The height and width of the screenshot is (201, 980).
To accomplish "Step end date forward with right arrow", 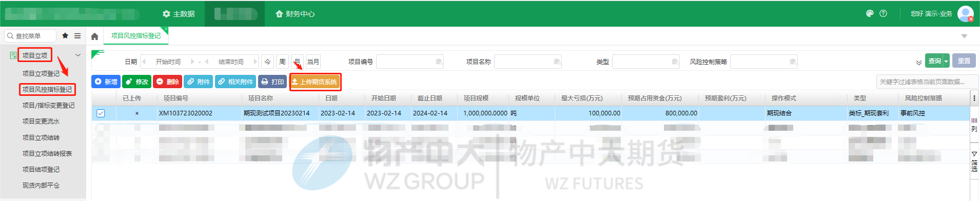I will 255,62.
